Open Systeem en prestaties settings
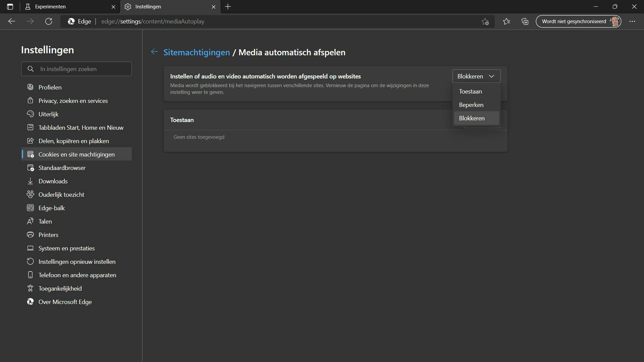The width and height of the screenshot is (644, 362). [x=66, y=248]
